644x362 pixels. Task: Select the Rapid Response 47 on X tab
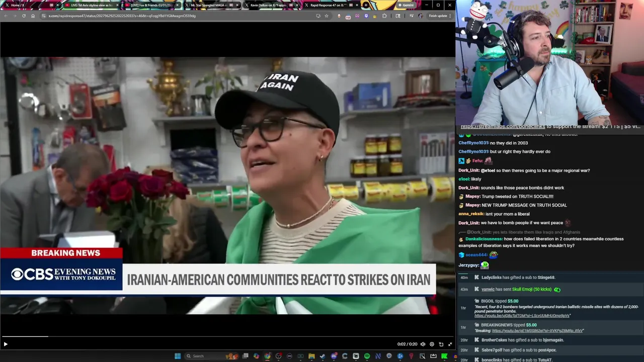[331, 5]
